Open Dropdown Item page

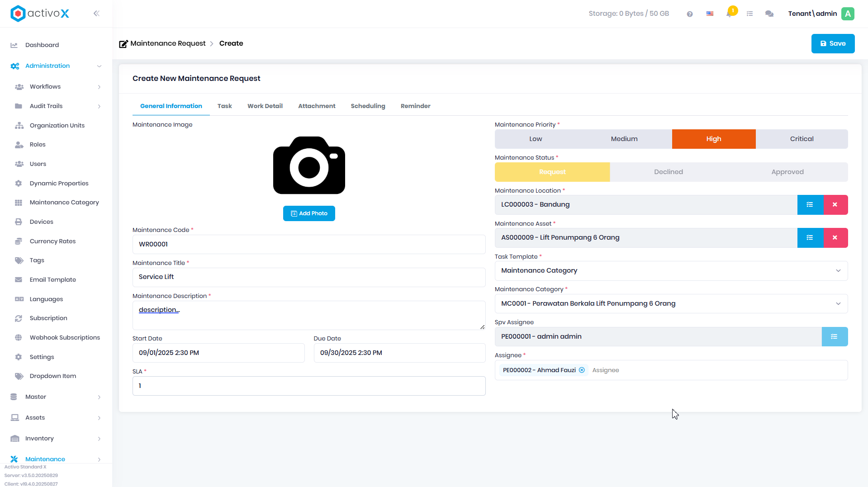pyautogui.click(x=53, y=376)
